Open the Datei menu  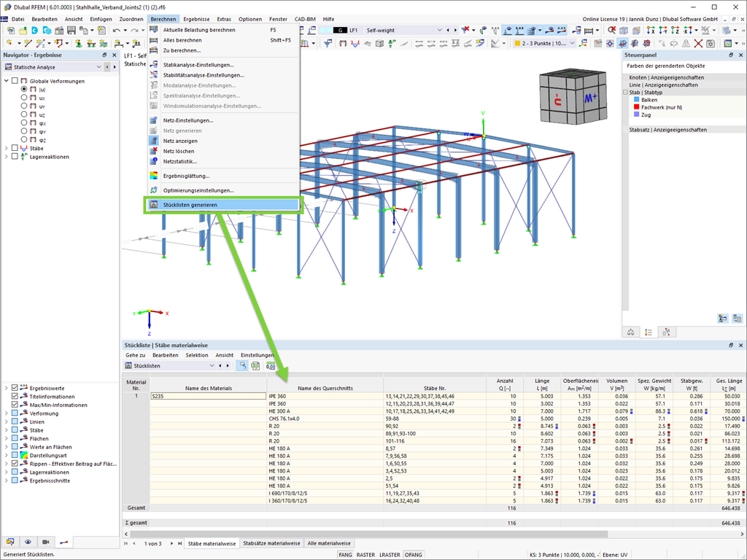18,19
